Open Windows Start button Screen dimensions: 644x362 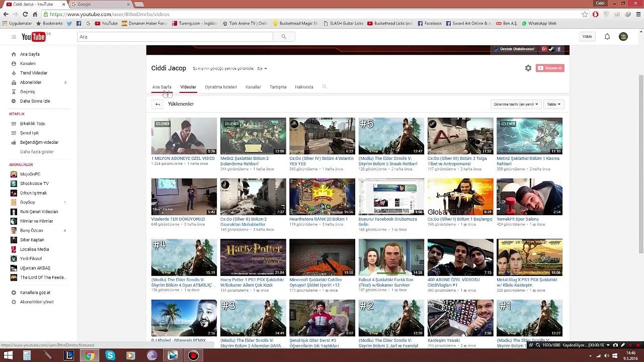tap(9, 355)
